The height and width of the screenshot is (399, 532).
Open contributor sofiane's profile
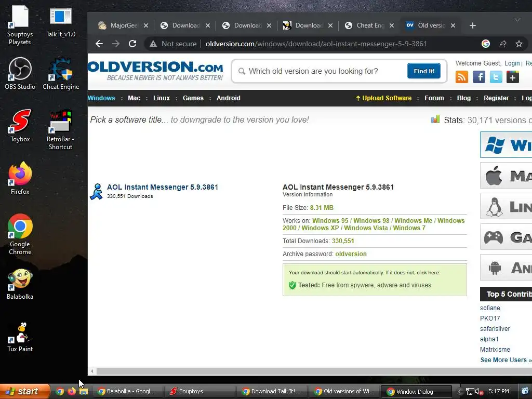click(490, 308)
